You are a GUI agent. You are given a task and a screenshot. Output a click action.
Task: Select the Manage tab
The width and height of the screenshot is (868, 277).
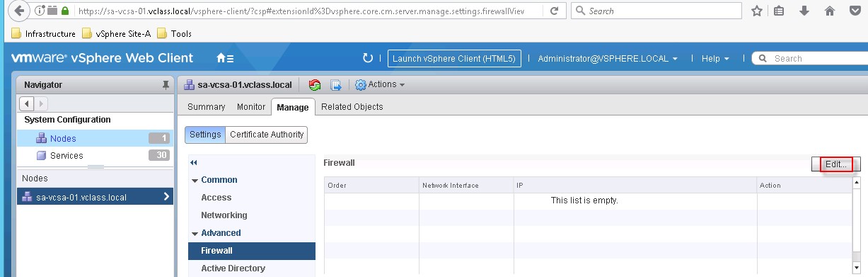[x=293, y=107]
